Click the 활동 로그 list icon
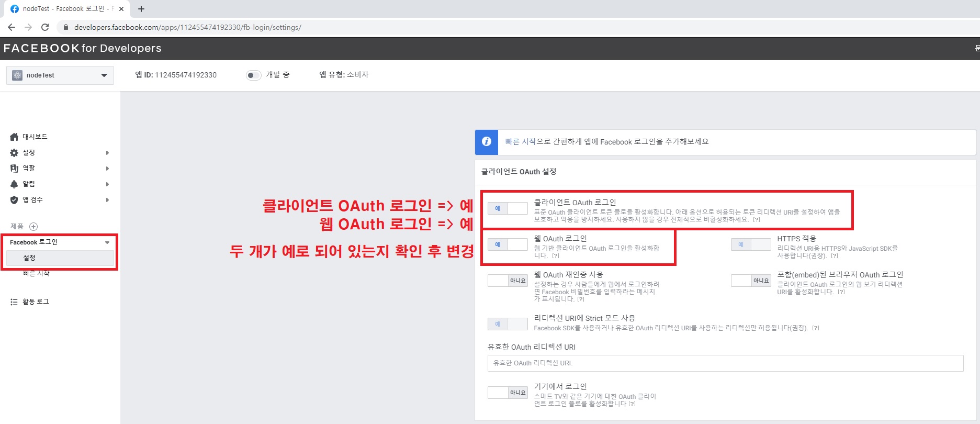Screen dimensions: 980x424 click(14, 302)
